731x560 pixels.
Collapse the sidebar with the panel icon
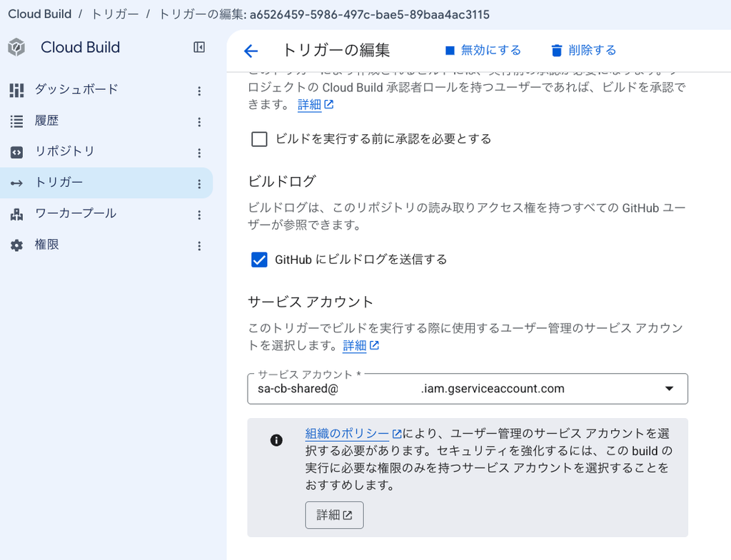click(x=199, y=47)
